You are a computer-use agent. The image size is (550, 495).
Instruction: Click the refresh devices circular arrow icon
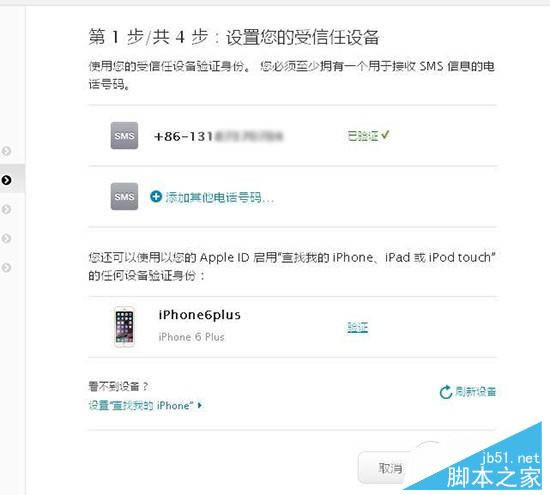tap(445, 392)
